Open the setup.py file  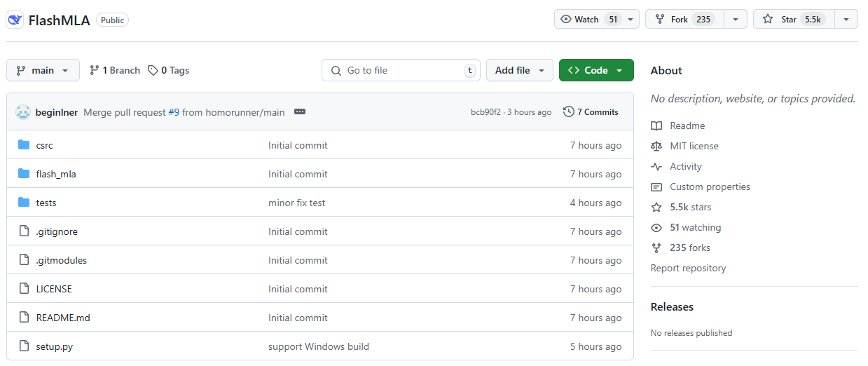pyautogui.click(x=54, y=346)
